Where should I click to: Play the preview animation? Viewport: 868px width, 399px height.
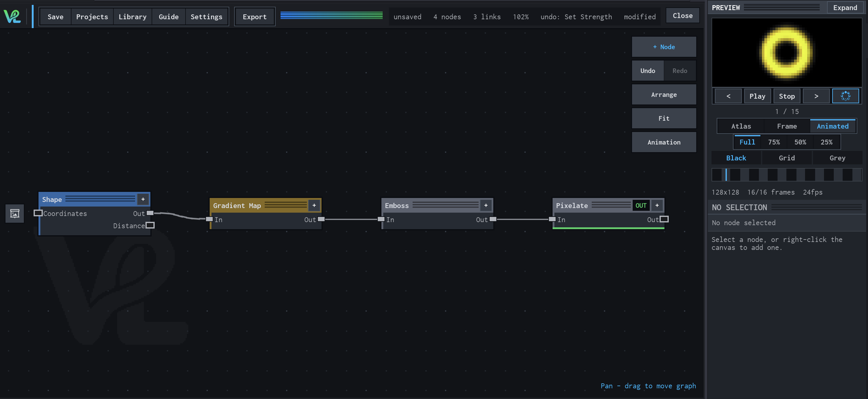(757, 96)
